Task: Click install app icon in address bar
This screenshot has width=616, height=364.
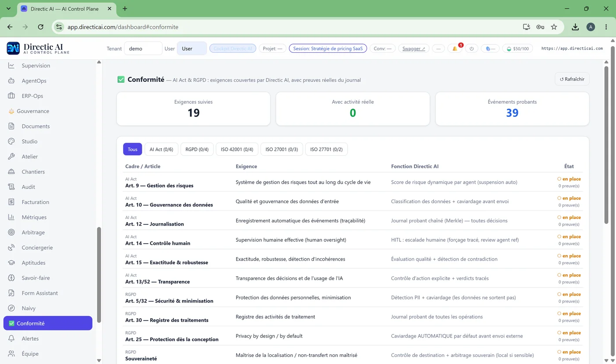Action: click(x=527, y=27)
